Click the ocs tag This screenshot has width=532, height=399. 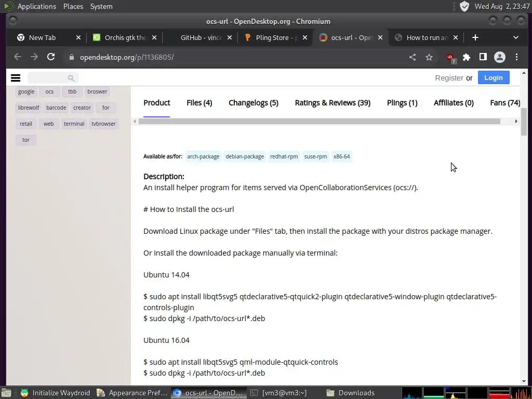click(x=49, y=91)
